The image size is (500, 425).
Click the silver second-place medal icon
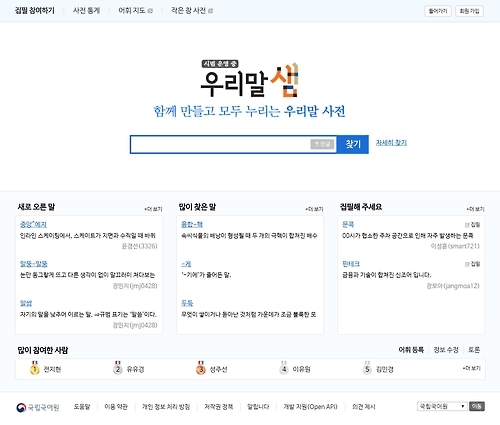[117, 368]
